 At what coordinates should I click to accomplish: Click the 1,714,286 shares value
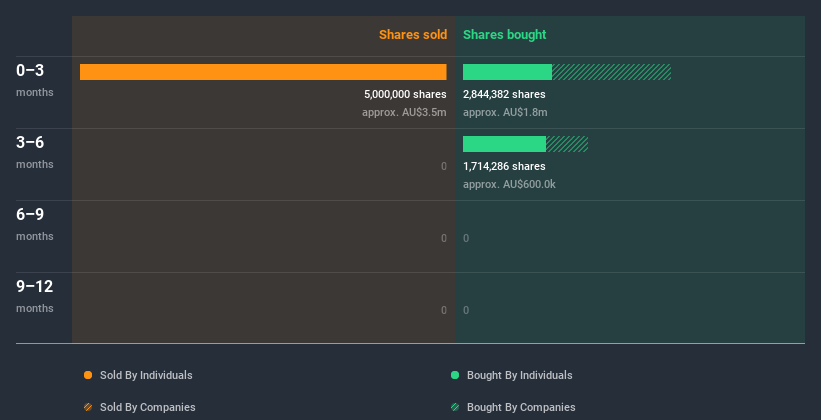click(x=504, y=167)
